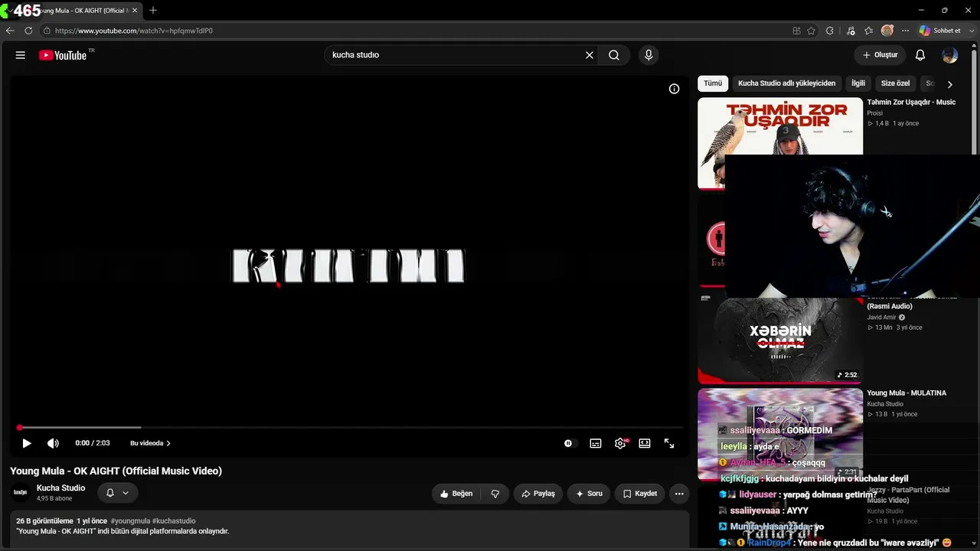Expand the dropdown next to 'Sohbet et'
Image resolution: width=980 pixels, height=551 pixels.
tap(971, 31)
